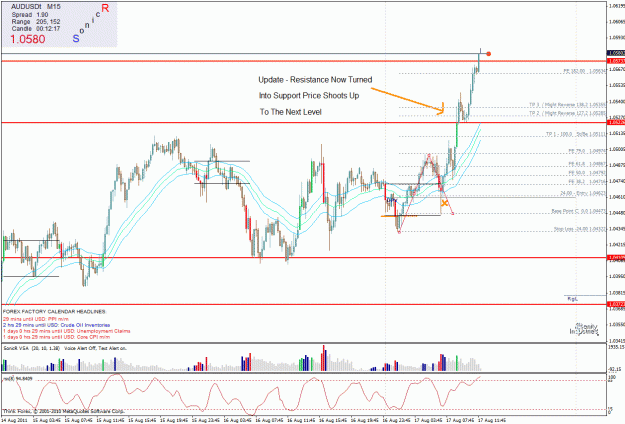Select the Stop Loss -24.00 level label
Image resolution: width=625 pixels, height=424 pixels.
[580, 229]
